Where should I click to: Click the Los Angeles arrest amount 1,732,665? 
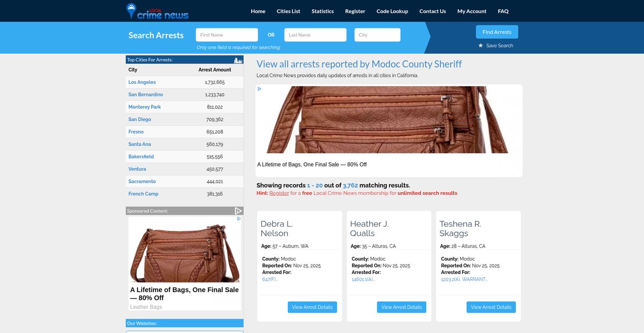click(215, 82)
